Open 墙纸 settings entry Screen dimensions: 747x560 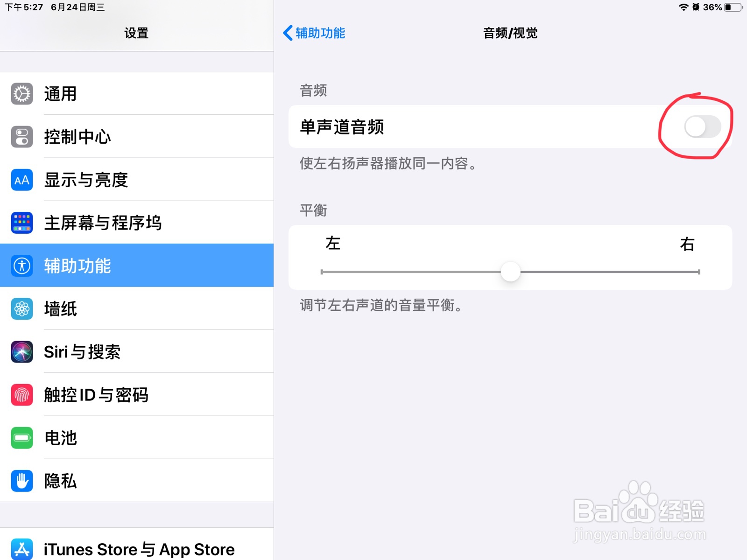(137, 309)
